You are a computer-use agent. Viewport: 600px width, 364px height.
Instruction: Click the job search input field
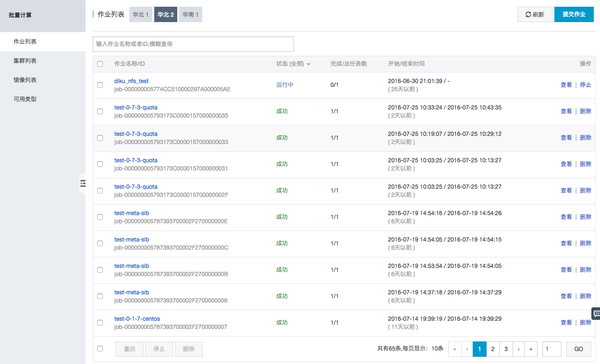193,44
